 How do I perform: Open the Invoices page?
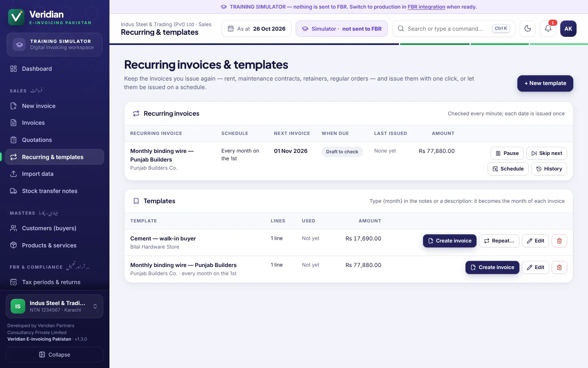[x=54, y=123]
